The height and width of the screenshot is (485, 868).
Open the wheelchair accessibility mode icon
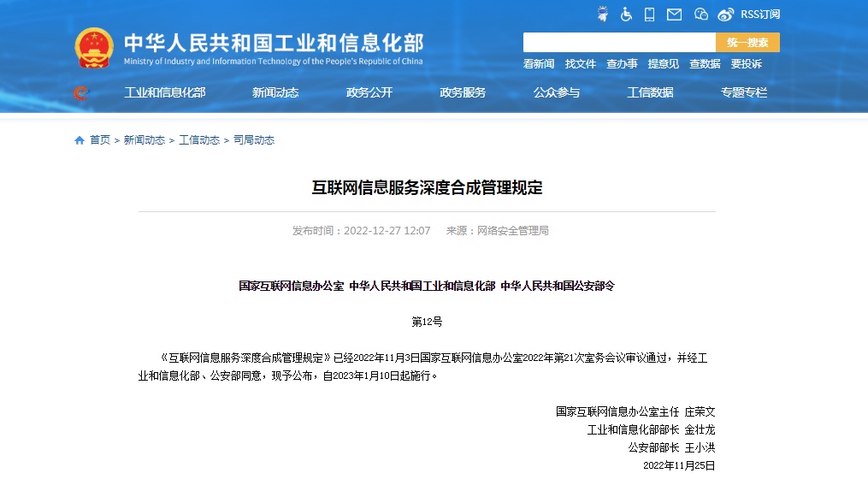(626, 14)
